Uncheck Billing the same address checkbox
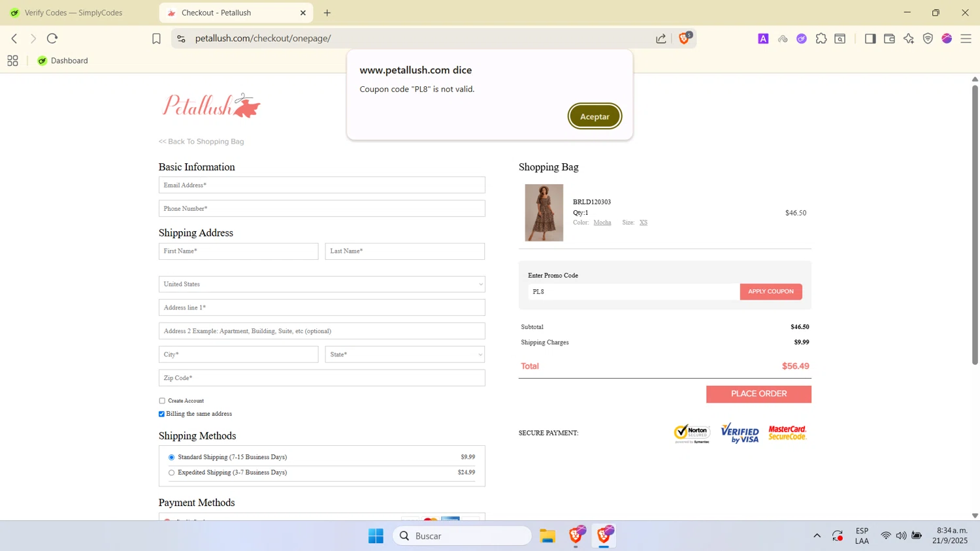This screenshot has height=551, width=980. click(x=161, y=414)
